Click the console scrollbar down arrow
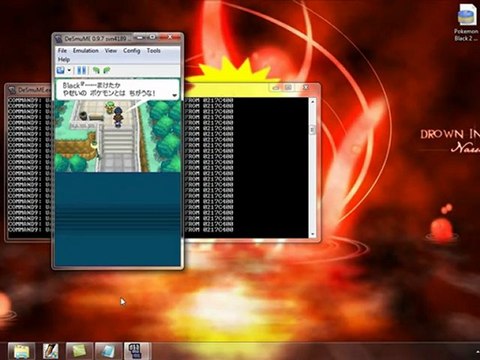 312,234
